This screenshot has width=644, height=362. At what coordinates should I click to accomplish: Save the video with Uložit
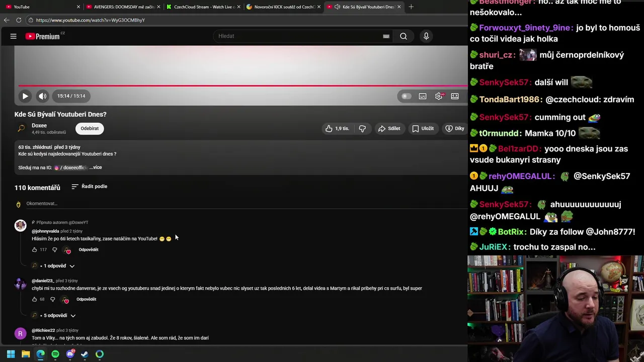(x=423, y=129)
